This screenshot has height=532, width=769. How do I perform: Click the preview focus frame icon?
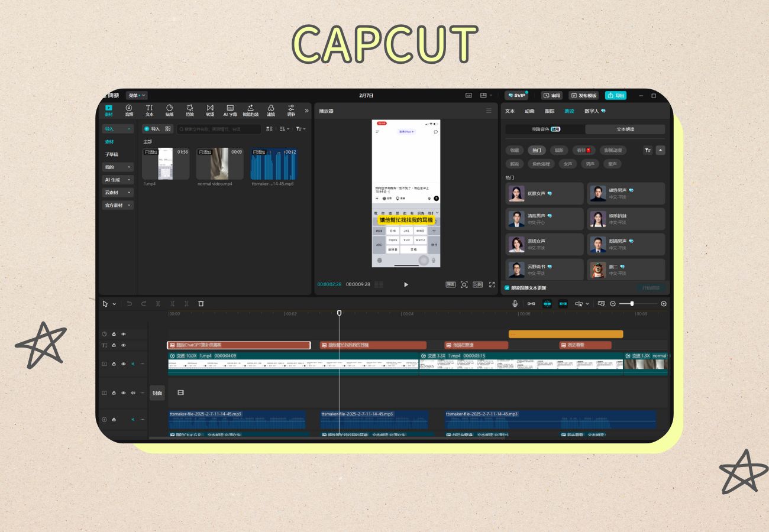464,284
